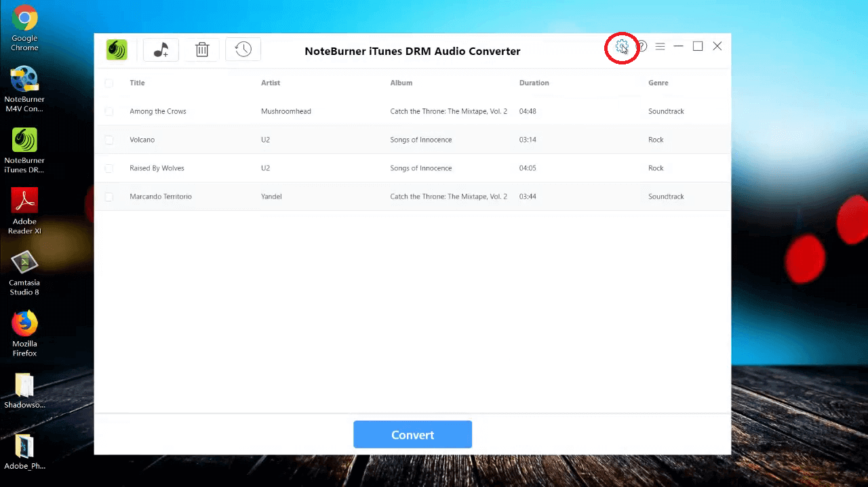This screenshot has height=487, width=868.
Task: Click the Duration column header
Action: (534, 83)
